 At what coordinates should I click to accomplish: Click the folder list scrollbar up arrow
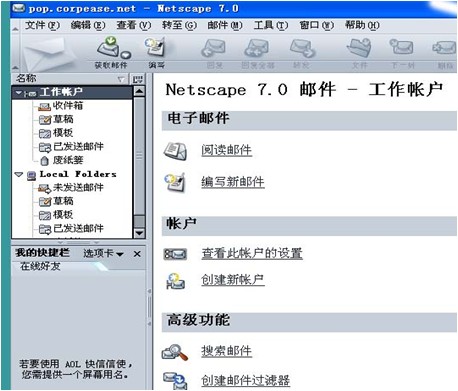[x=139, y=91]
